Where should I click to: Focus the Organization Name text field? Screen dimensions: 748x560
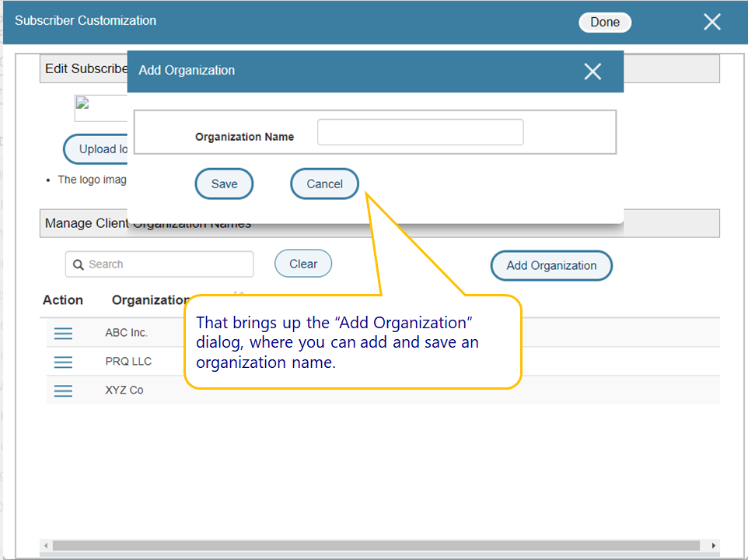coord(420,132)
